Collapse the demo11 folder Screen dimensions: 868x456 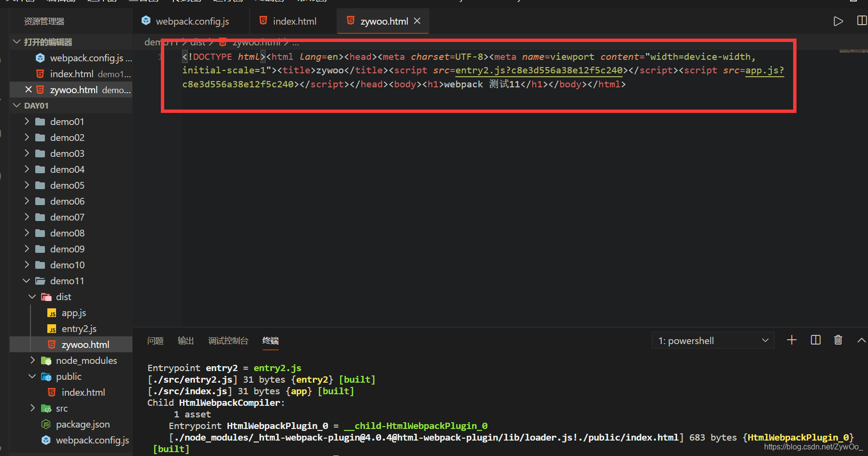(27, 281)
